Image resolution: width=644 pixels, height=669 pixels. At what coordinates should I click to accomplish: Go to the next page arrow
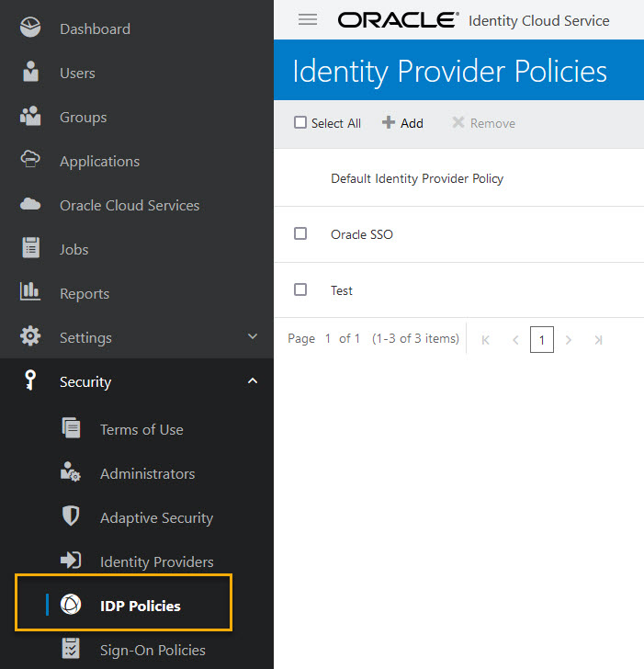[x=568, y=340]
